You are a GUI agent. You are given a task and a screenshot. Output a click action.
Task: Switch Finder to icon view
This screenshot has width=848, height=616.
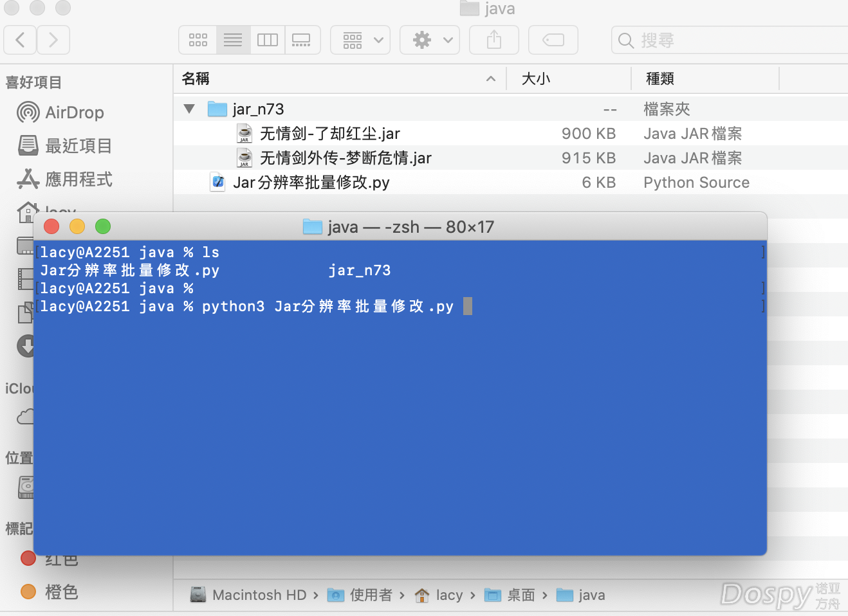pos(198,40)
